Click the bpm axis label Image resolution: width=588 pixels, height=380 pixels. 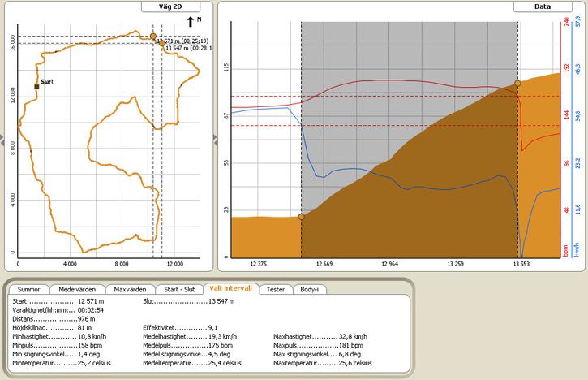click(x=565, y=250)
